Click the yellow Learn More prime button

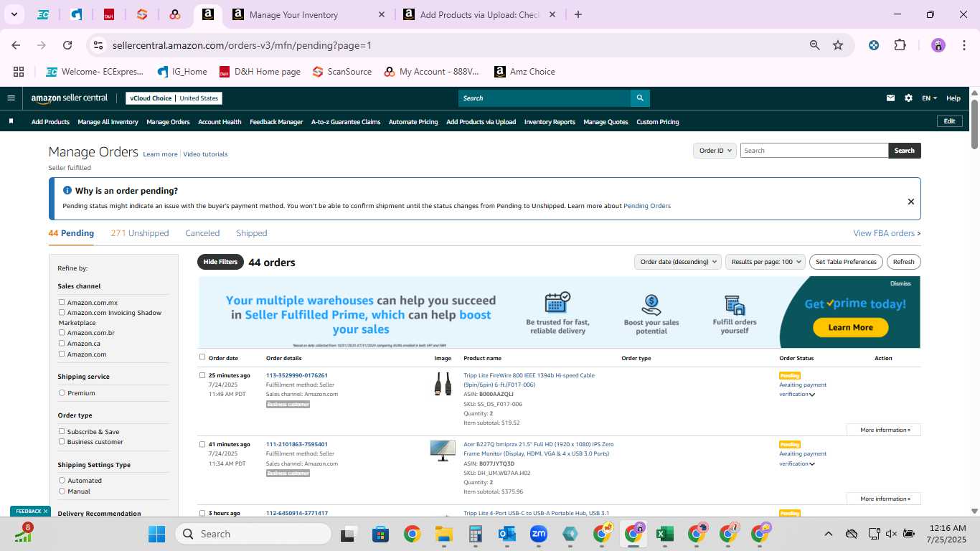tap(850, 327)
